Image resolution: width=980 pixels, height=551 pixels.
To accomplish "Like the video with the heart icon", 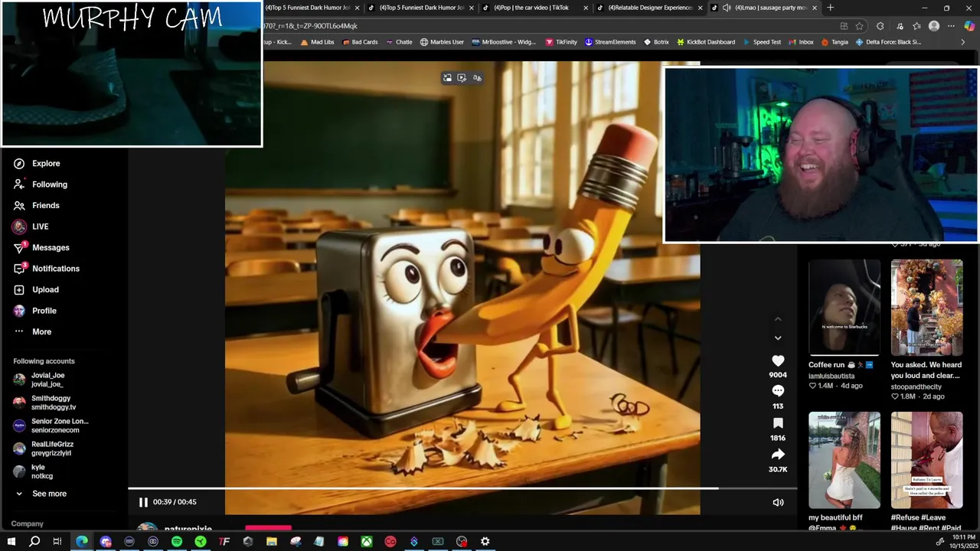I will point(778,360).
